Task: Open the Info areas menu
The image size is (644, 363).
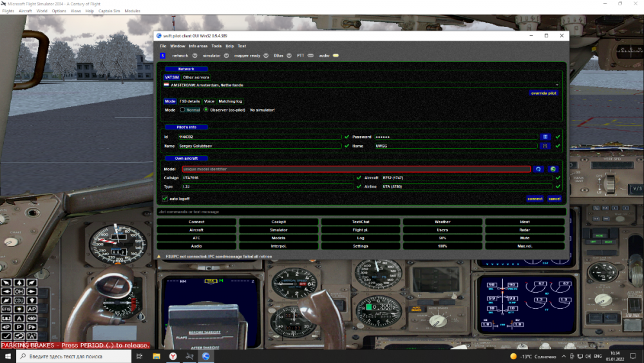Action: (198, 46)
